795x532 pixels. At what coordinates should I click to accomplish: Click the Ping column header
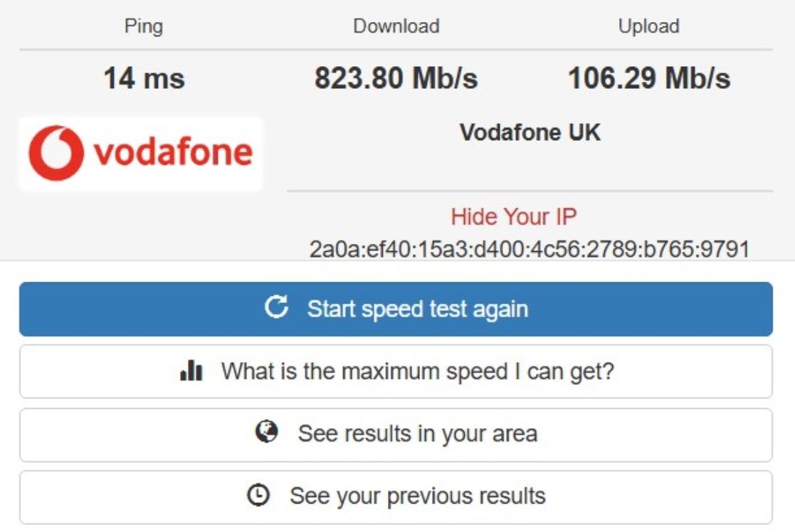coord(144,26)
